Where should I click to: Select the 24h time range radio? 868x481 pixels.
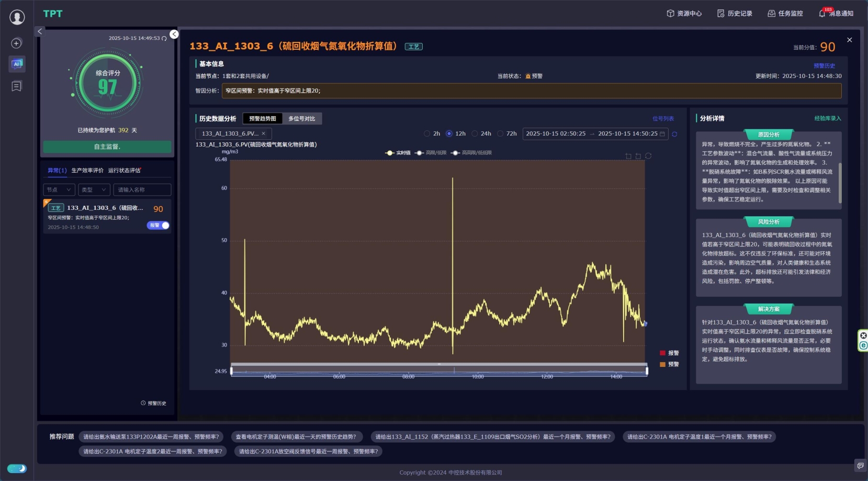475,134
